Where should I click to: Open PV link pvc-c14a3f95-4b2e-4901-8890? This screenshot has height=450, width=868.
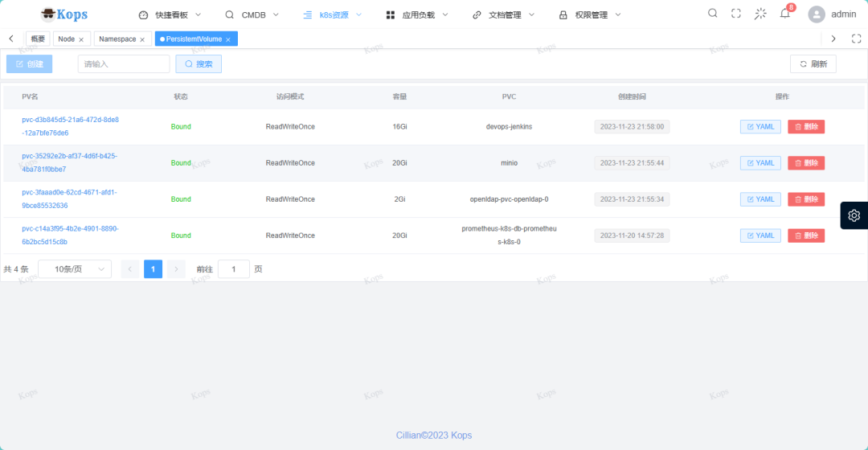[x=70, y=235]
